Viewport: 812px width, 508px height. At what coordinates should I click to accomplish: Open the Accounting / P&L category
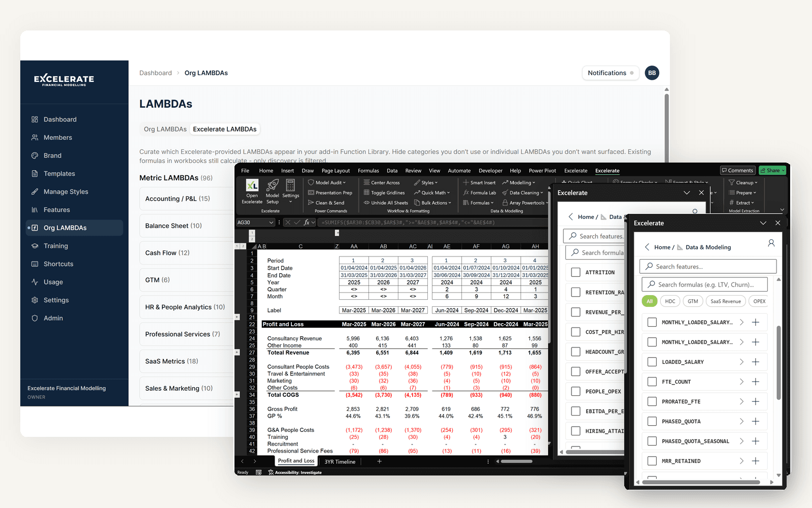pos(187,199)
